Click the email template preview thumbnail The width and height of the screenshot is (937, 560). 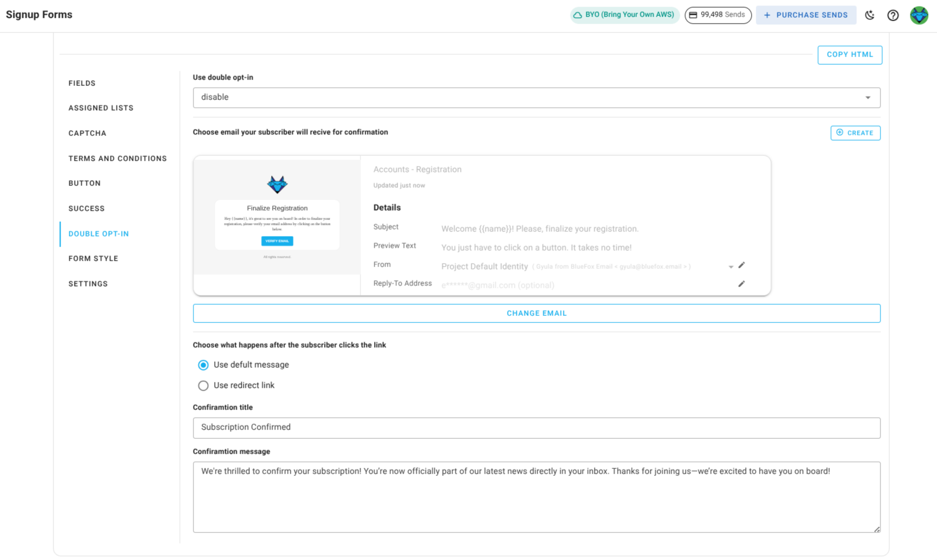point(277,217)
